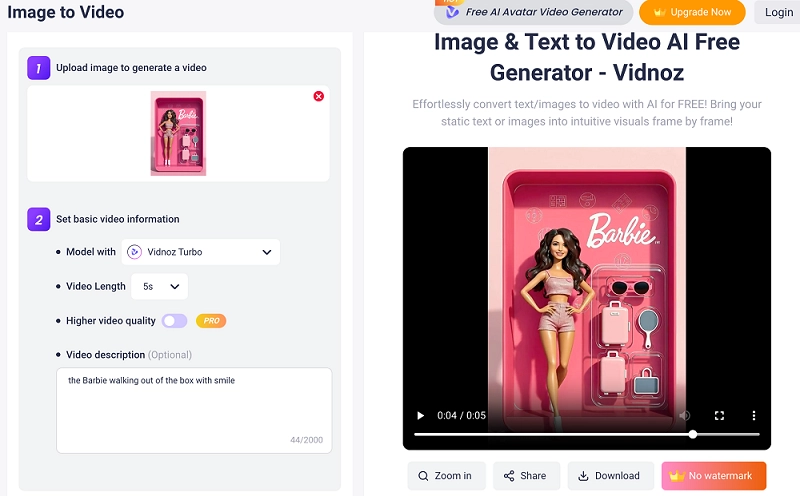Click the 'Upload image to generate a video' label
Screen dimensions: 800x496
click(x=131, y=68)
